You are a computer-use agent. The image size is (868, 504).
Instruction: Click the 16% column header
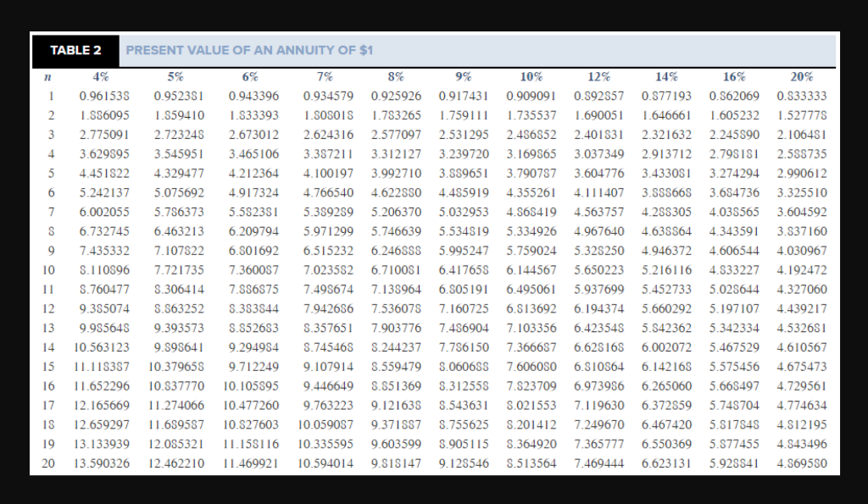(734, 77)
